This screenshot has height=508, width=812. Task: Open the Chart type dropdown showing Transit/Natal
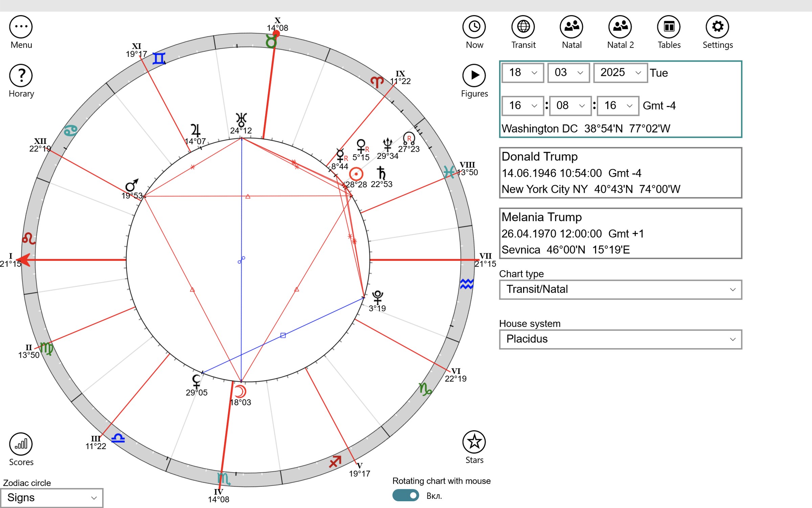click(620, 289)
